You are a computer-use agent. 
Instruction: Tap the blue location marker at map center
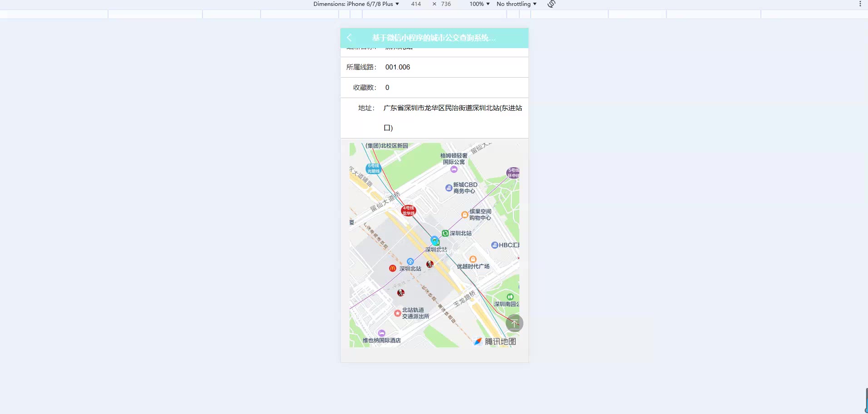pos(434,240)
